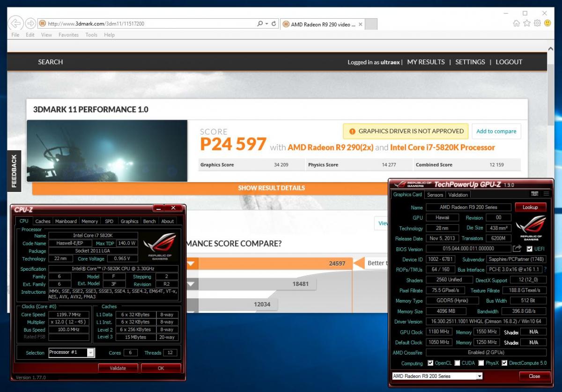The width and height of the screenshot is (562, 392).
Task: Open the Bench tab in CPU-Z
Action: click(x=149, y=222)
